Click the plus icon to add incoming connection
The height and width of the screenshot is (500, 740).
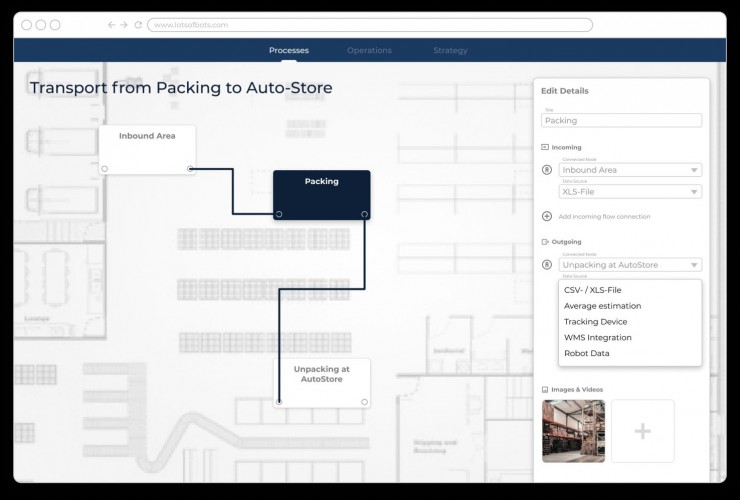tap(547, 216)
